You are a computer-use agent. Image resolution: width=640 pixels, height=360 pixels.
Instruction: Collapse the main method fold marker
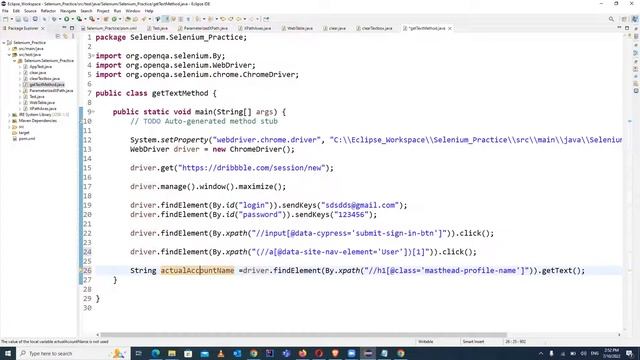pyautogui.click(x=93, y=111)
